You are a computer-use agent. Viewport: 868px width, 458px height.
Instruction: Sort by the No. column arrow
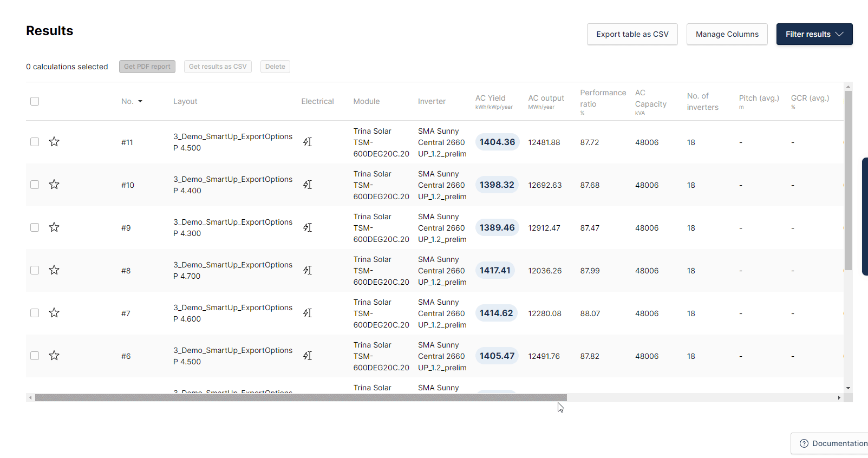[140, 101]
